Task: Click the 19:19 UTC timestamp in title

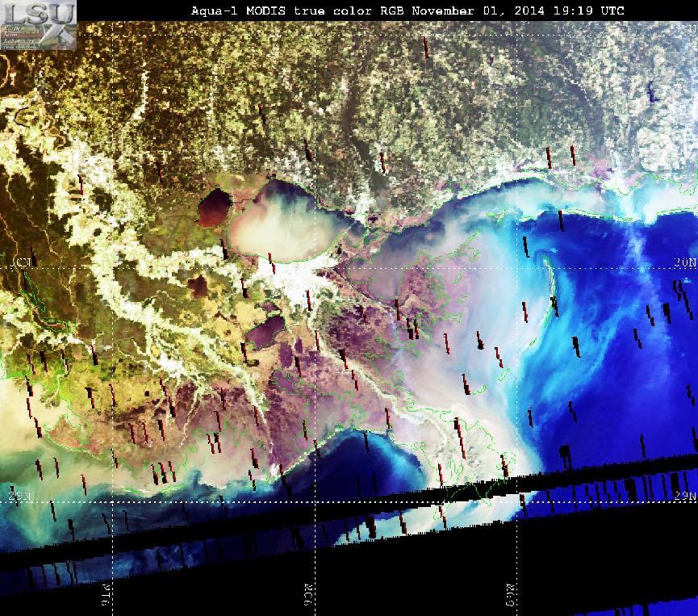Action: [588, 10]
